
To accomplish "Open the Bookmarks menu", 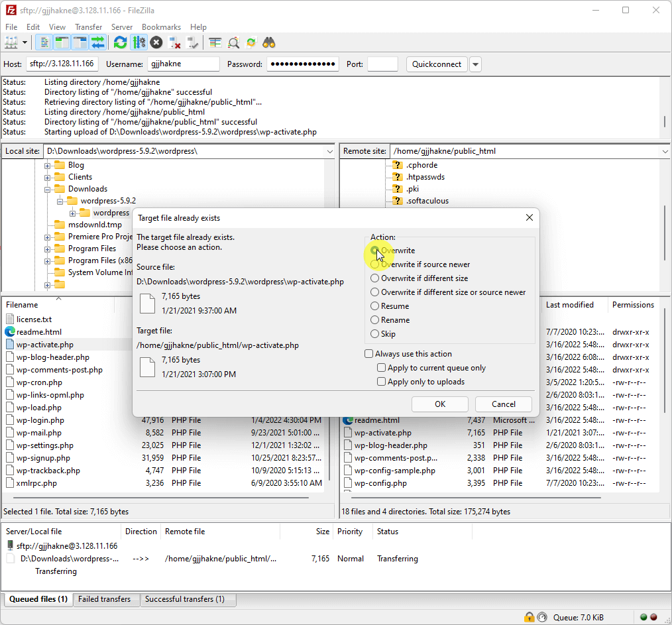I will [161, 27].
